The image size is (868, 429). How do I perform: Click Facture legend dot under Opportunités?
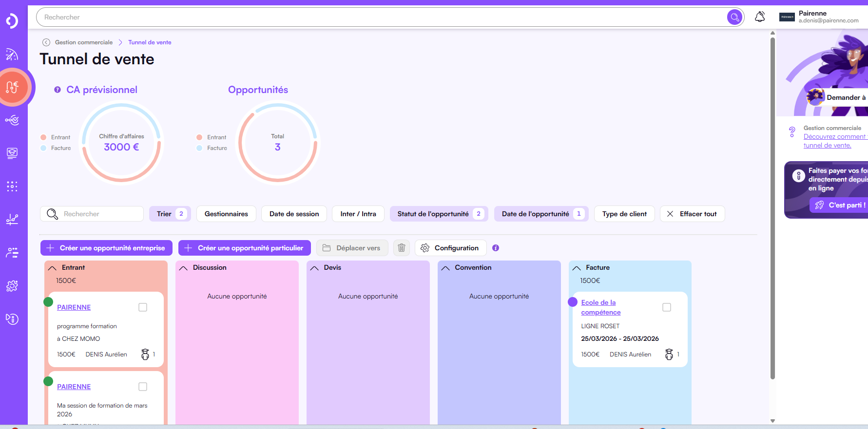(199, 148)
